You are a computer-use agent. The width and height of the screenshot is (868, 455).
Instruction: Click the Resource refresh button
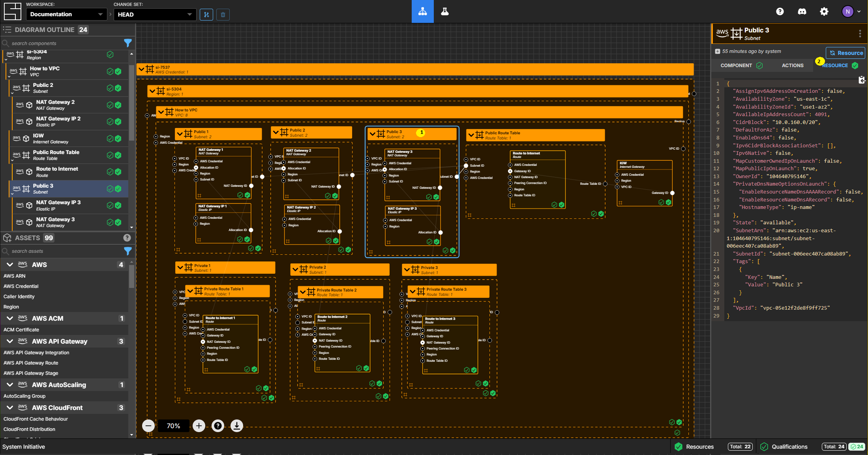(x=846, y=53)
